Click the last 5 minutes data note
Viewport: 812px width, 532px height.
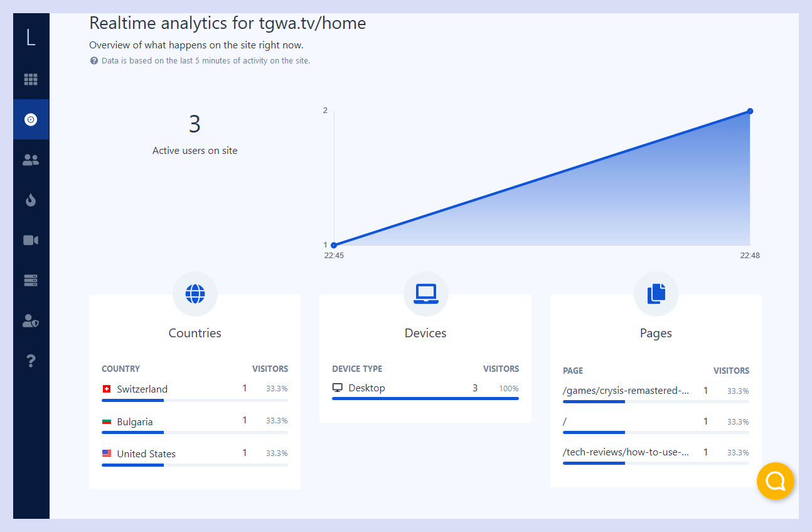point(206,61)
